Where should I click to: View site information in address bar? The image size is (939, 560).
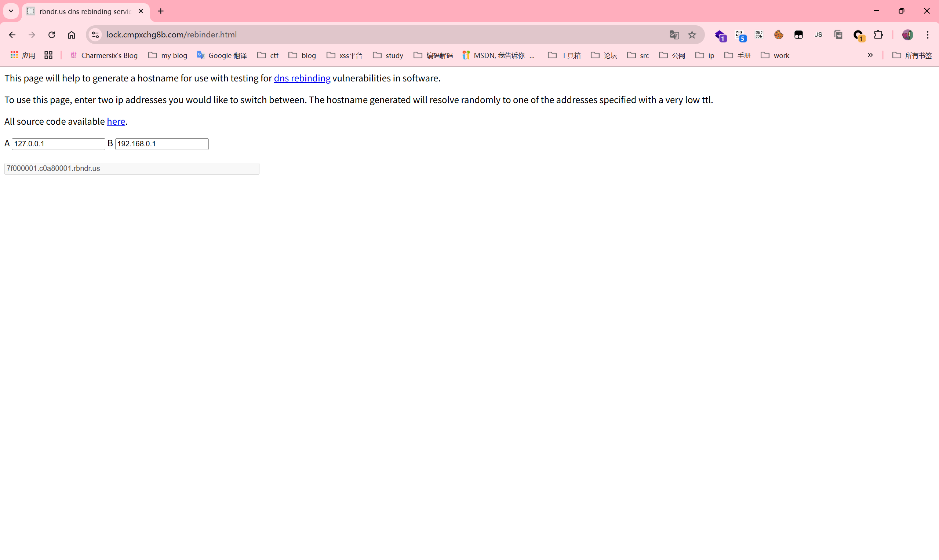[x=95, y=35]
